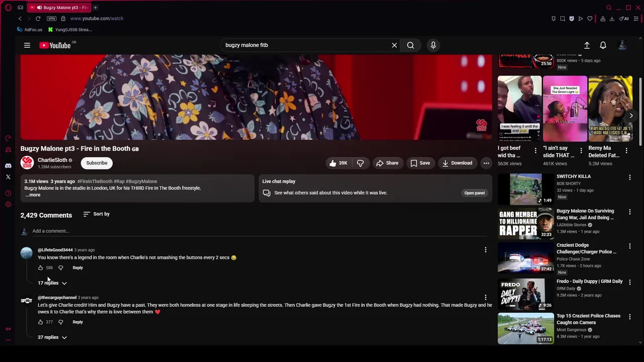
Task: Save the video to a playlist
Action: [420, 163]
